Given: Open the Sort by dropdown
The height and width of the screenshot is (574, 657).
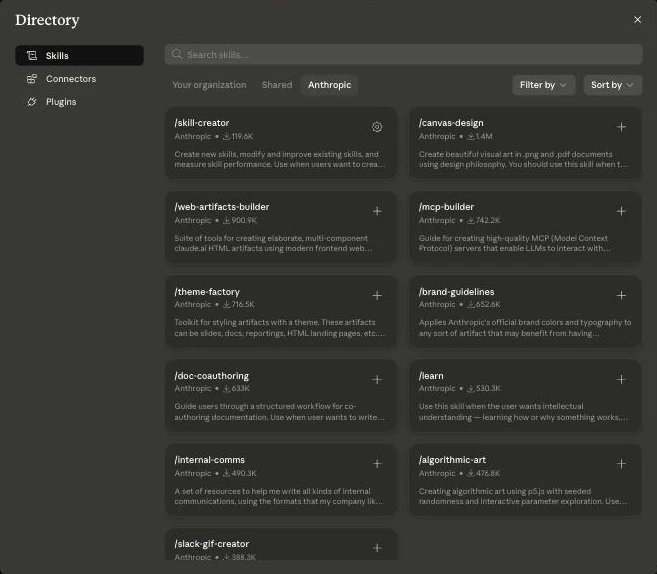Looking at the screenshot, I should 612,85.
